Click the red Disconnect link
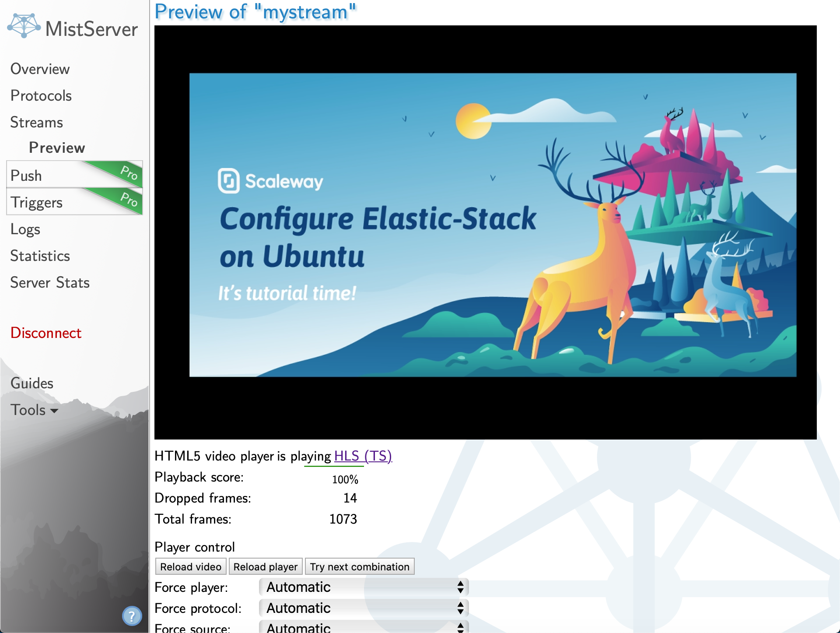This screenshot has width=840, height=633. coord(46,333)
